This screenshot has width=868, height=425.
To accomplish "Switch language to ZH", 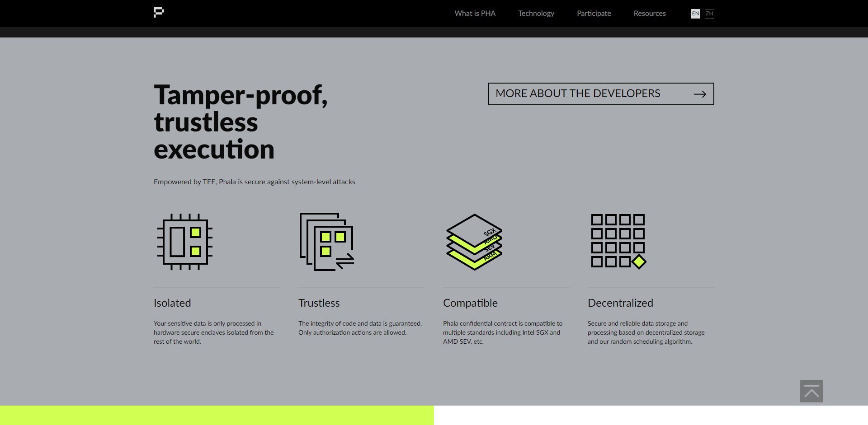I will (x=709, y=14).
